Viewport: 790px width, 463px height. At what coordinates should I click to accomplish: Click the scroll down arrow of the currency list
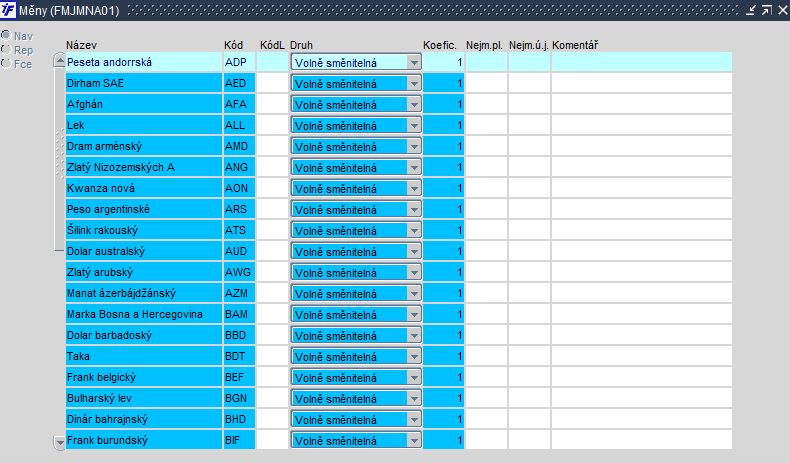[x=59, y=442]
